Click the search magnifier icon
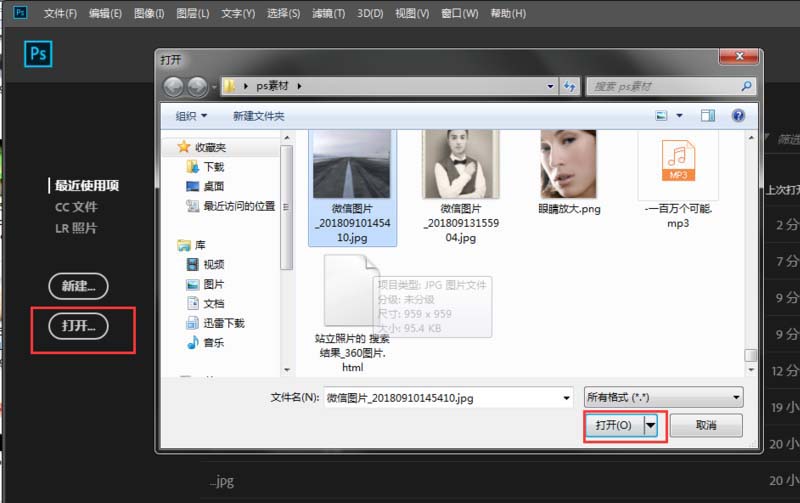 [x=746, y=86]
